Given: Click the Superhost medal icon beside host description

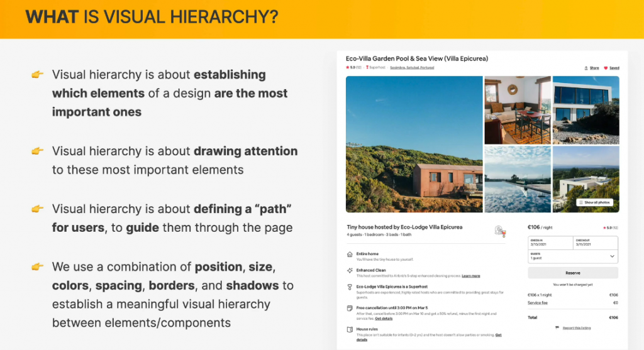Looking at the screenshot, I should click(350, 287).
